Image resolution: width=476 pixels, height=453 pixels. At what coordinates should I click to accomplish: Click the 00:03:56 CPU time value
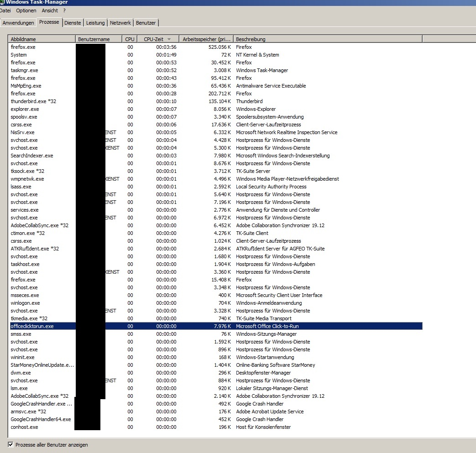point(167,47)
